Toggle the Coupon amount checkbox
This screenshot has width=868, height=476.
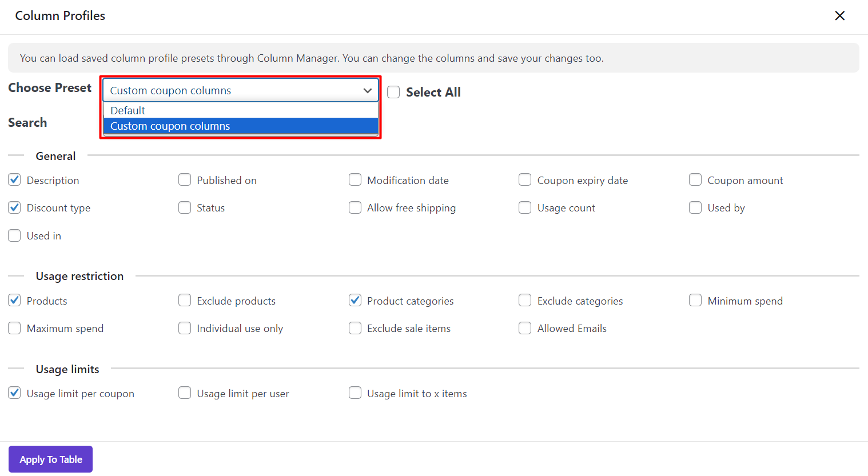(x=695, y=180)
